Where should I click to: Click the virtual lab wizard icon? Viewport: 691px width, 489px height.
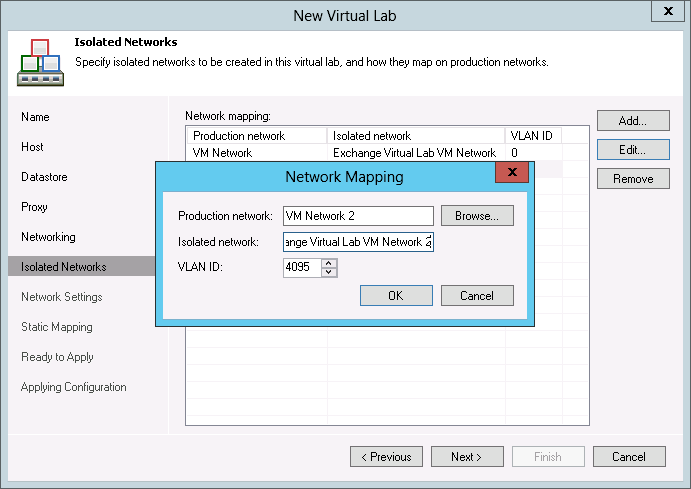click(41, 63)
